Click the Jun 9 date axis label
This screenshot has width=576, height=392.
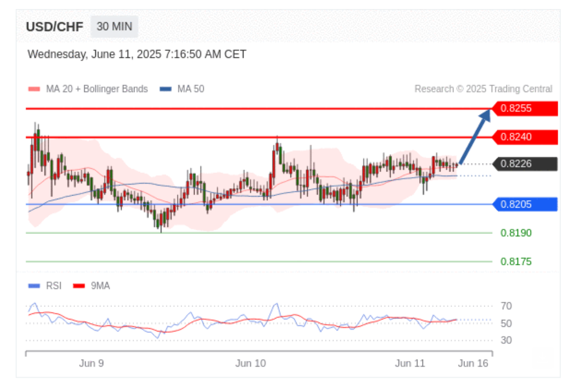click(x=92, y=364)
